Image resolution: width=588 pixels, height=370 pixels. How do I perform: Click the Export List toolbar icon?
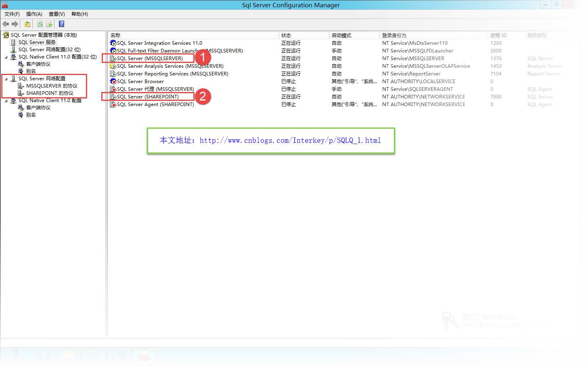[x=49, y=24]
